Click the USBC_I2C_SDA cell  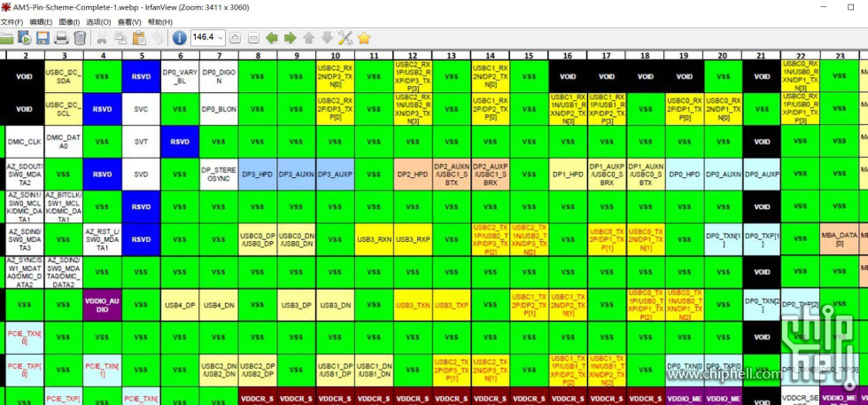(64, 76)
